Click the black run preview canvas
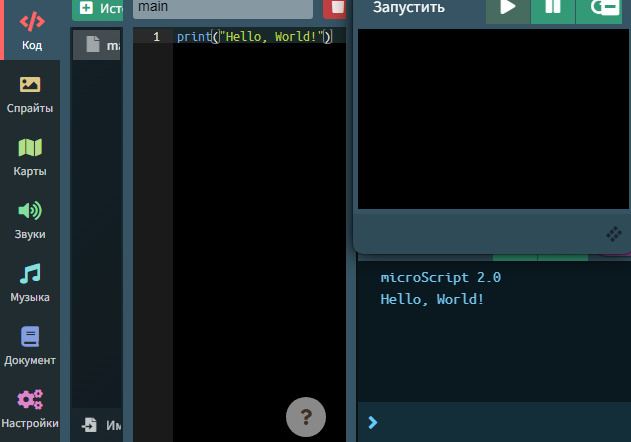Screen dimensions: 631x442 coord(493,119)
